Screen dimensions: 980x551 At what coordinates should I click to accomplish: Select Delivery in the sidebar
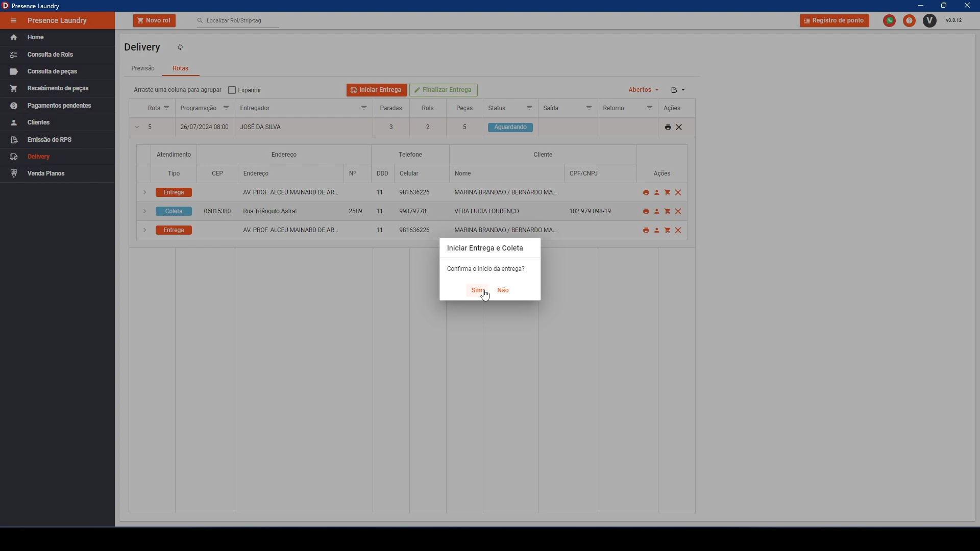(x=57, y=157)
